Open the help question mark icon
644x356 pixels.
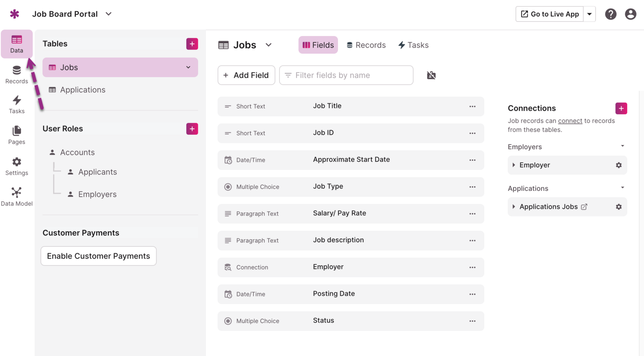coord(611,14)
